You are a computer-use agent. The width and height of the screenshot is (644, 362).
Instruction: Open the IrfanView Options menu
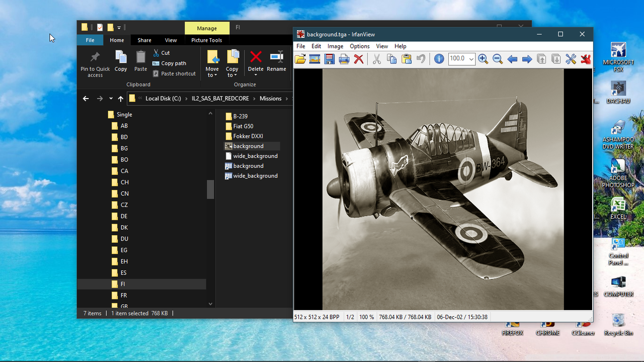pos(360,46)
